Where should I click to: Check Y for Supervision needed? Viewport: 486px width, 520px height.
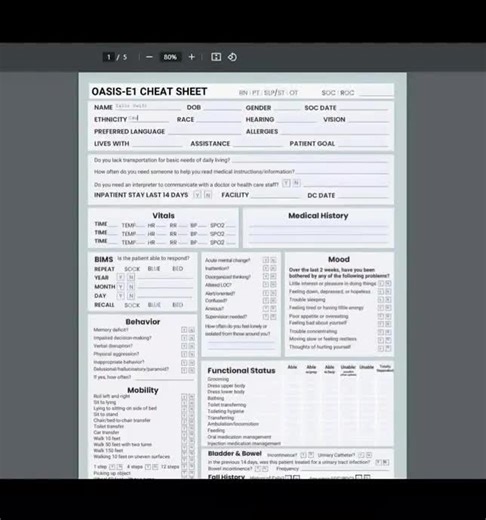[266, 317]
